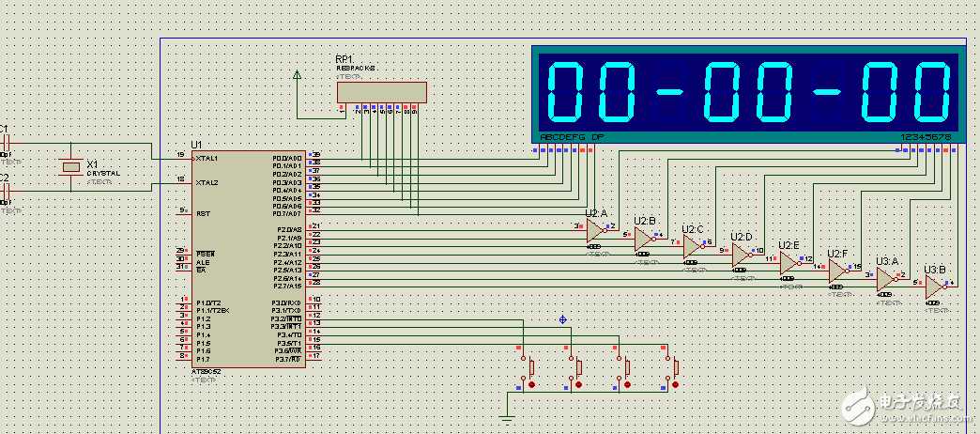This screenshot has width=980, height=434.
Task: Click the U2:F inverter gate
Action: (839, 271)
